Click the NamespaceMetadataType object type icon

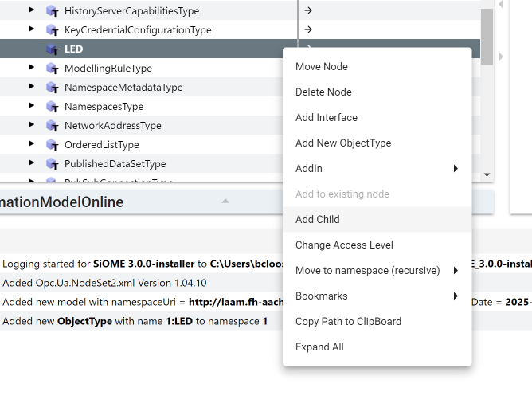pyautogui.click(x=53, y=88)
